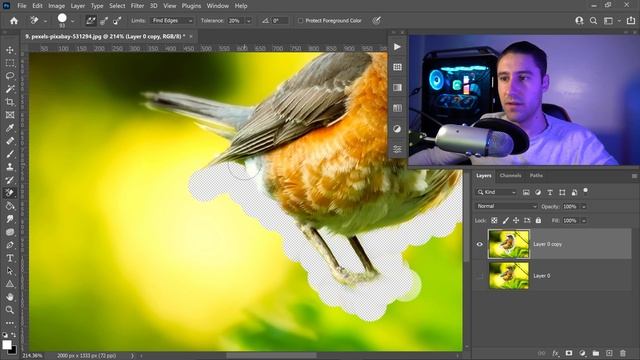Screen dimensions: 640x360
Task: Show the hidden Layer 0 visibility box
Action: (x=480, y=276)
